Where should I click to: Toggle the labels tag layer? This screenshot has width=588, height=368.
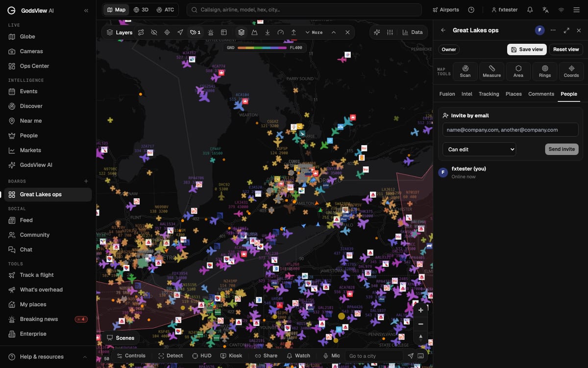[195, 32]
